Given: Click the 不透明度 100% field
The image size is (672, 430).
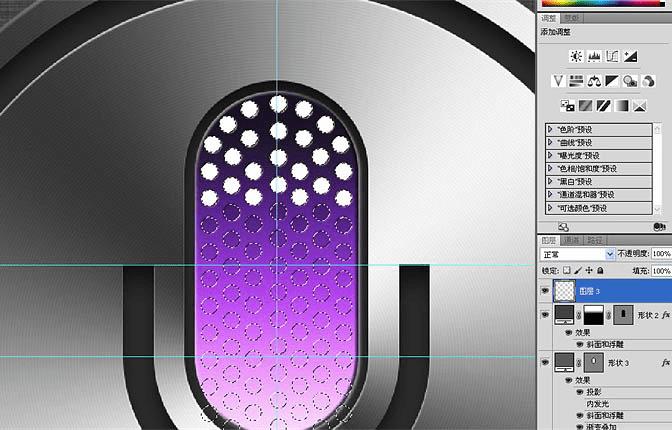Looking at the screenshot, I should coord(661,254).
